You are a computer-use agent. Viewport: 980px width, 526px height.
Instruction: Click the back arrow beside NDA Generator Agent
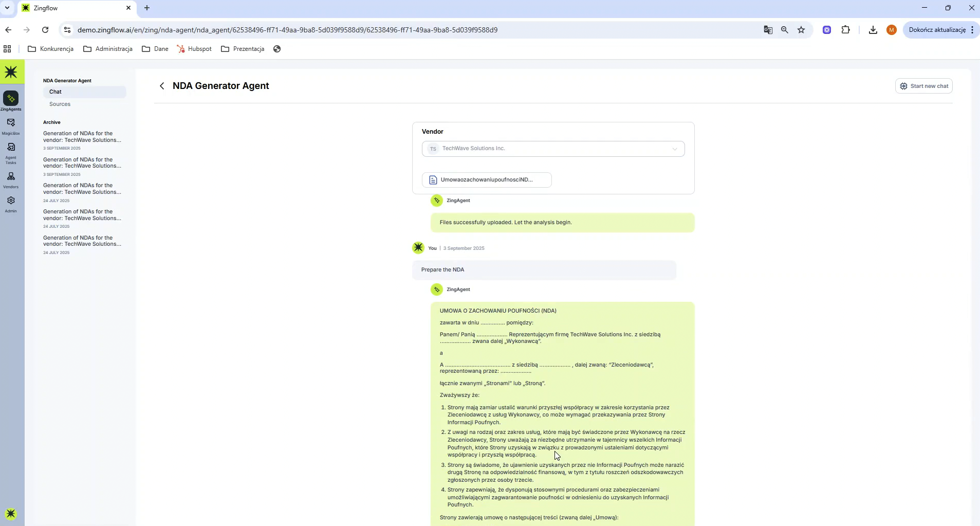pos(162,86)
